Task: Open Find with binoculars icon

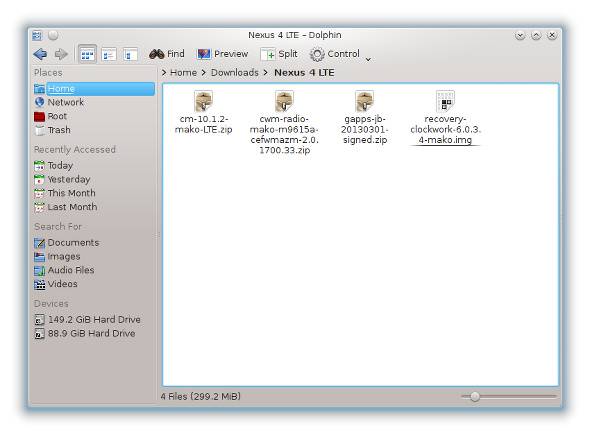Action: (x=167, y=54)
